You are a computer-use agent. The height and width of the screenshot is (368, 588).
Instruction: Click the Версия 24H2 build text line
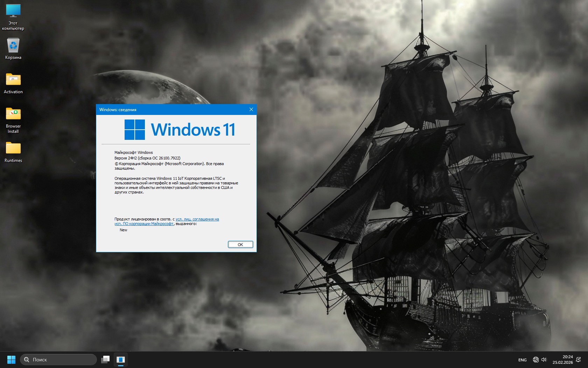coord(147,158)
